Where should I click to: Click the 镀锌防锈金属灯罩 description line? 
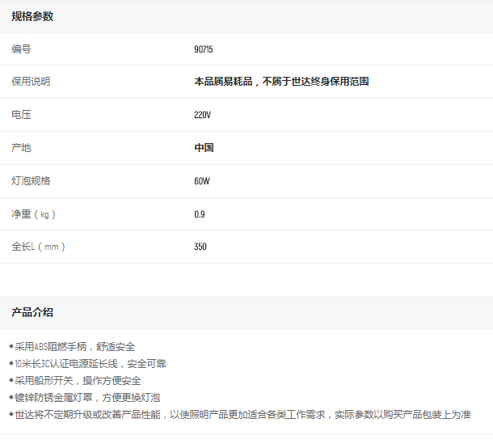(x=87, y=398)
